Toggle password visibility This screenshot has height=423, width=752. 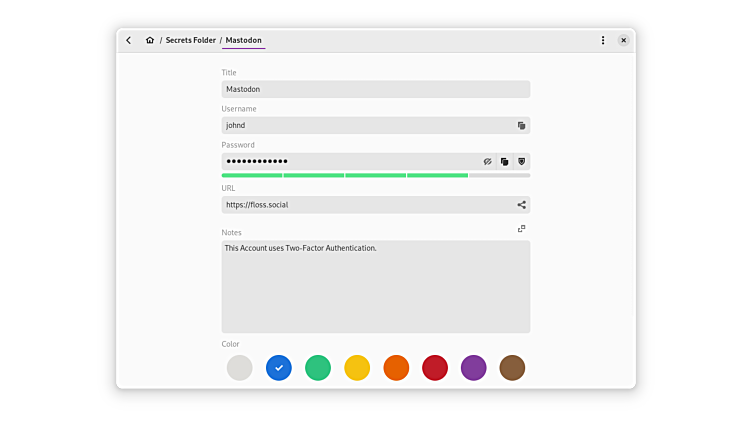pyautogui.click(x=488, y=162)
